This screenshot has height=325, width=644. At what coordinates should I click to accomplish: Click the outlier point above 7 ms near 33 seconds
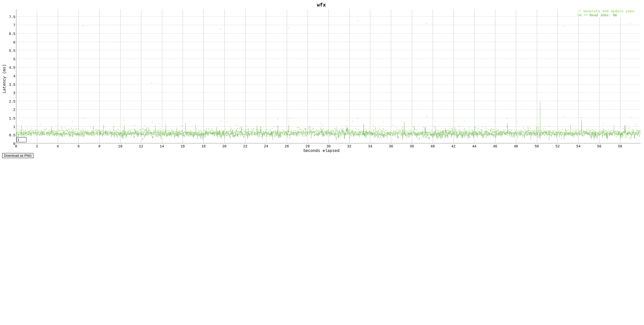[357, 21]
